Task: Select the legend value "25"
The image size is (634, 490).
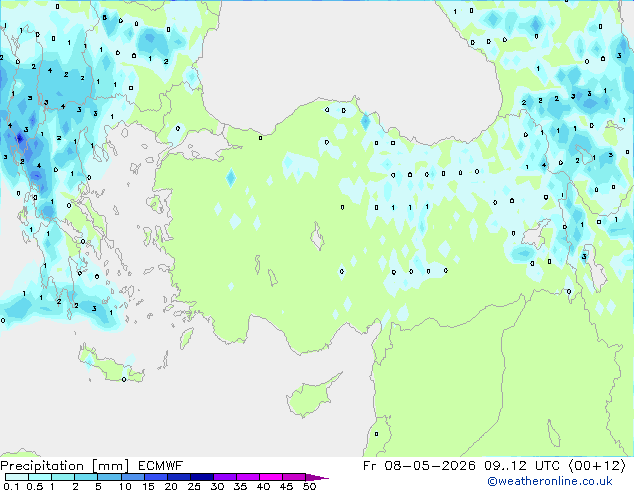Action: tap(194, 486)
